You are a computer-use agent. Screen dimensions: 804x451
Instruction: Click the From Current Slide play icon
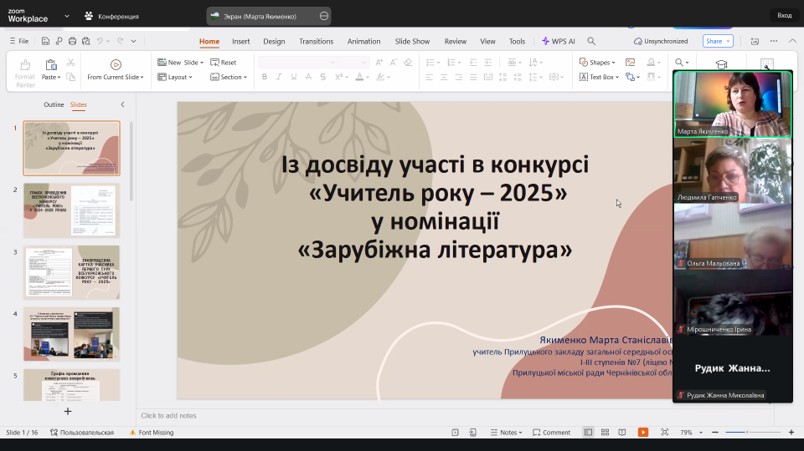[x=115, y=64]
